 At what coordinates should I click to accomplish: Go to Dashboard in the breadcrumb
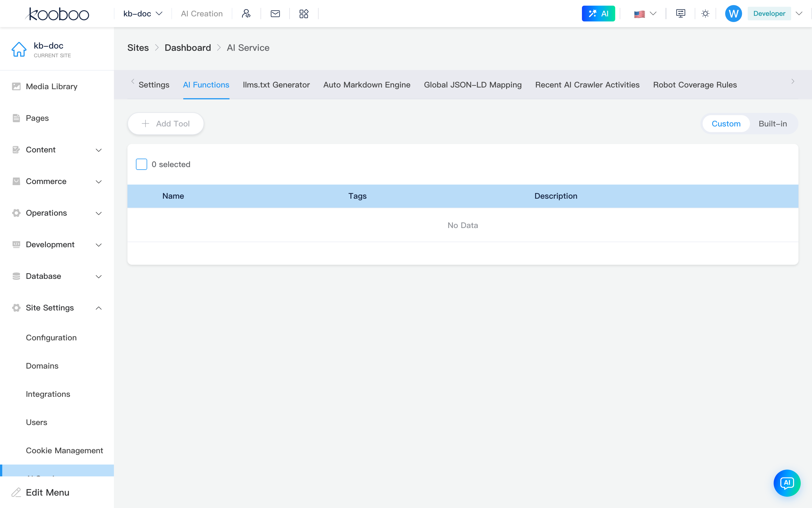click(187, 48)
